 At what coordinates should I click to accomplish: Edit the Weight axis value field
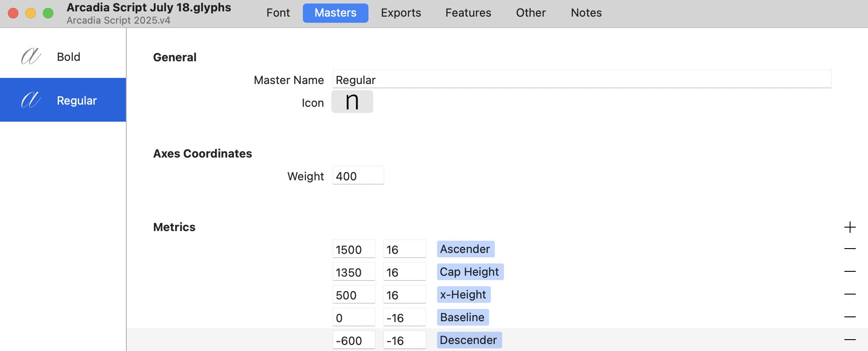(358, 176)
